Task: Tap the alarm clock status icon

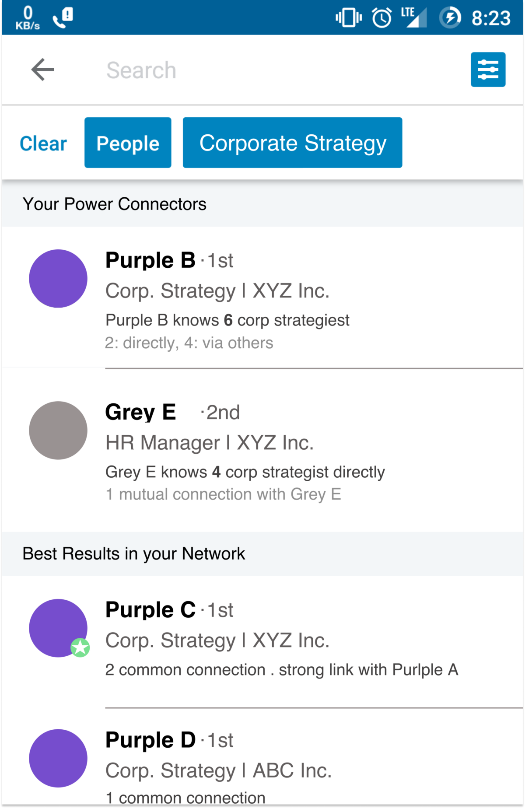Action: point(381,18)
